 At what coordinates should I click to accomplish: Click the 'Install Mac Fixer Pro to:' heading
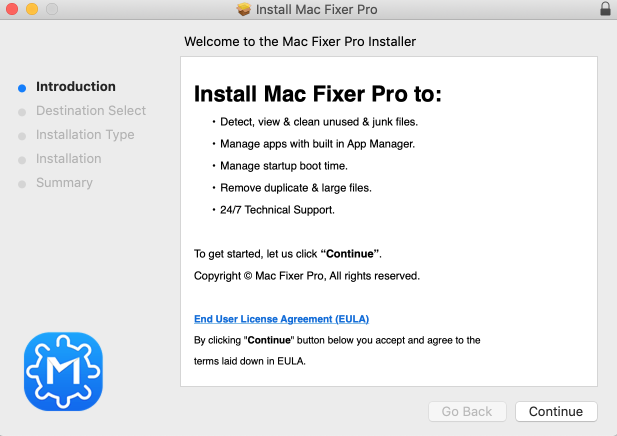click(318, 94)
